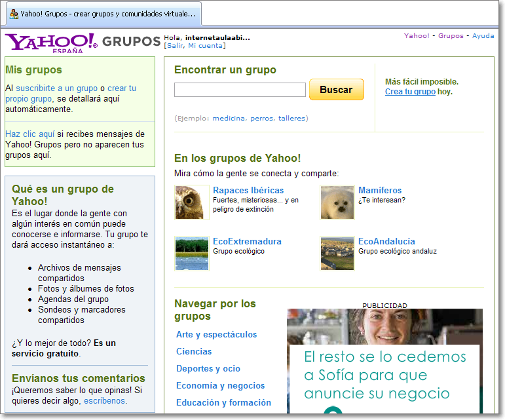Click the 'Envíanos tus comentarios' heading
The image size is (505, 420).
tap(78, 379)
